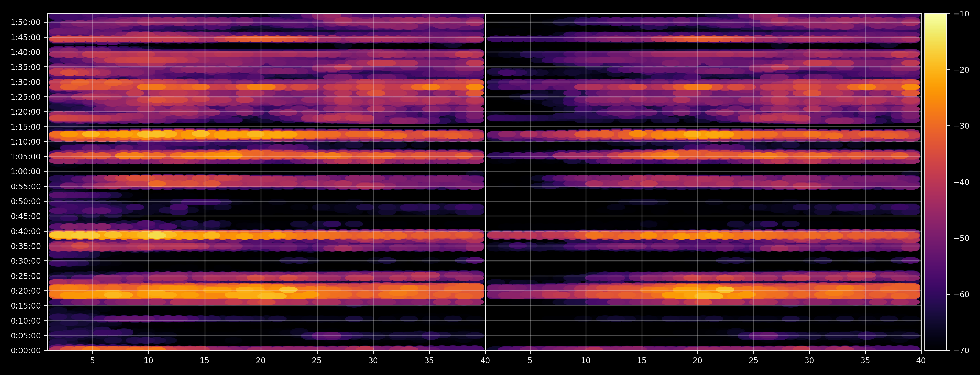Image resolution: width=980 pixels, height=375 pixels.
Task: Pick x-axis label 20 under the right heatmap
Action: [x=698, y=360]
